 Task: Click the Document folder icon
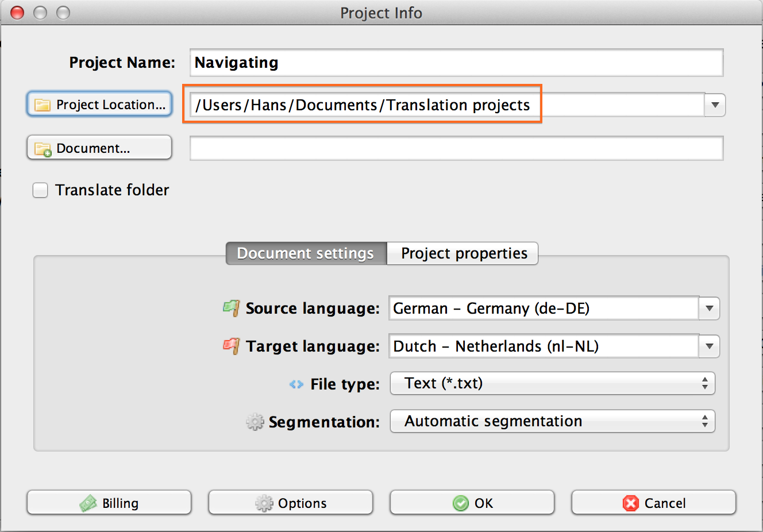coord(43,149)
